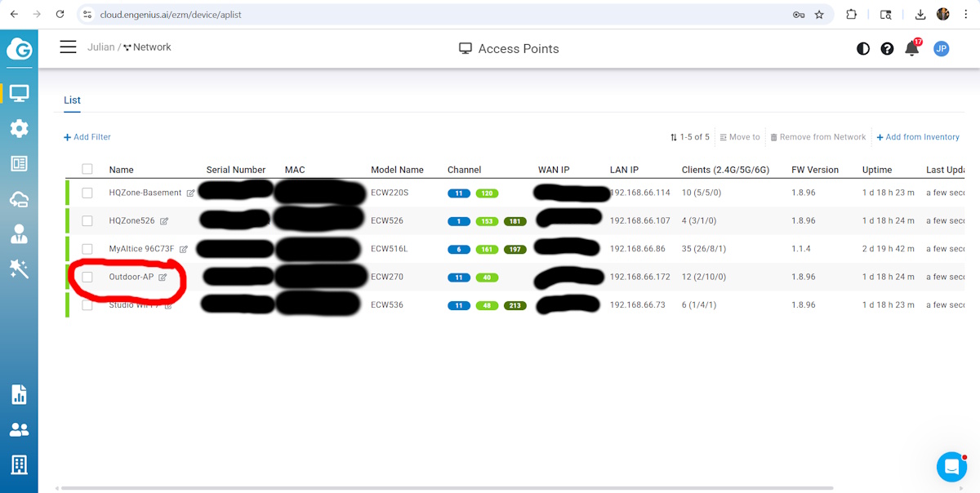Viewport: 980px width, 493px height.
Task: Edit the HQZone526 name
Action: pos(164,221)
